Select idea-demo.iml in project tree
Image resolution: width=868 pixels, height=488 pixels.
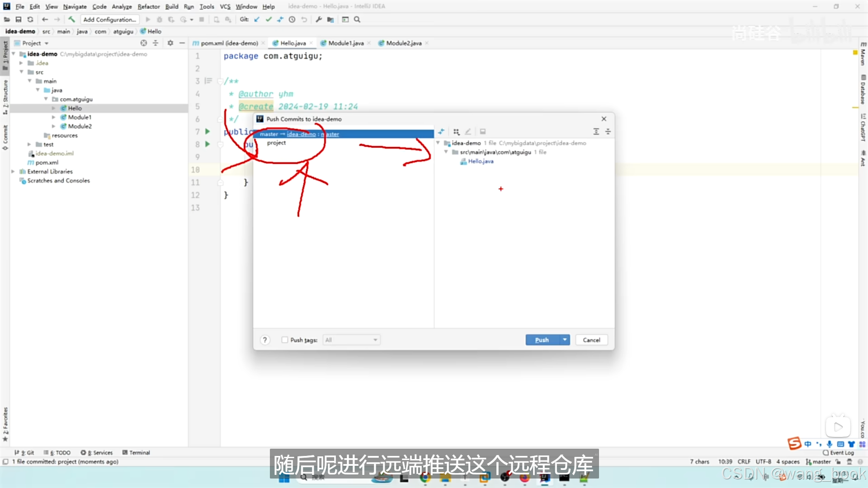pyautogui.click(x=54, y=153)
